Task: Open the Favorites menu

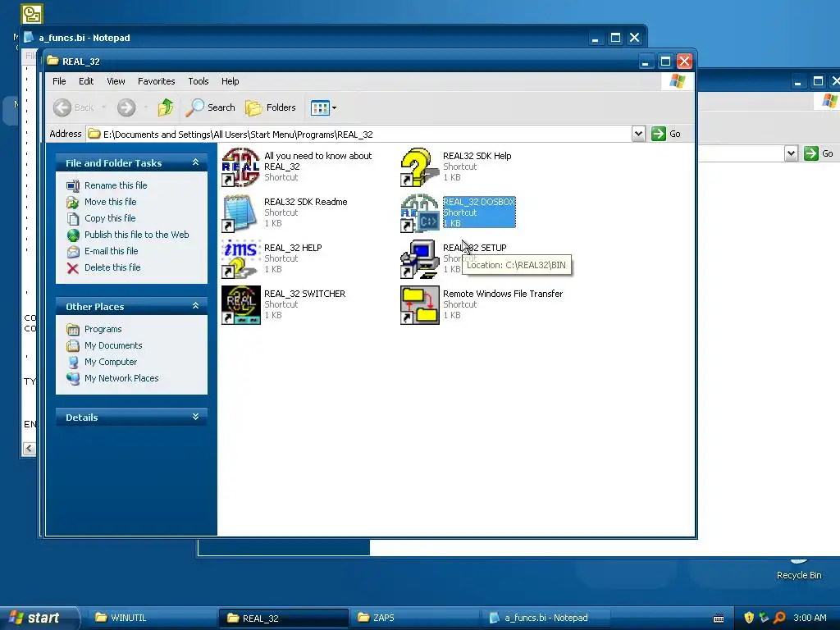Action: [157, 81]
